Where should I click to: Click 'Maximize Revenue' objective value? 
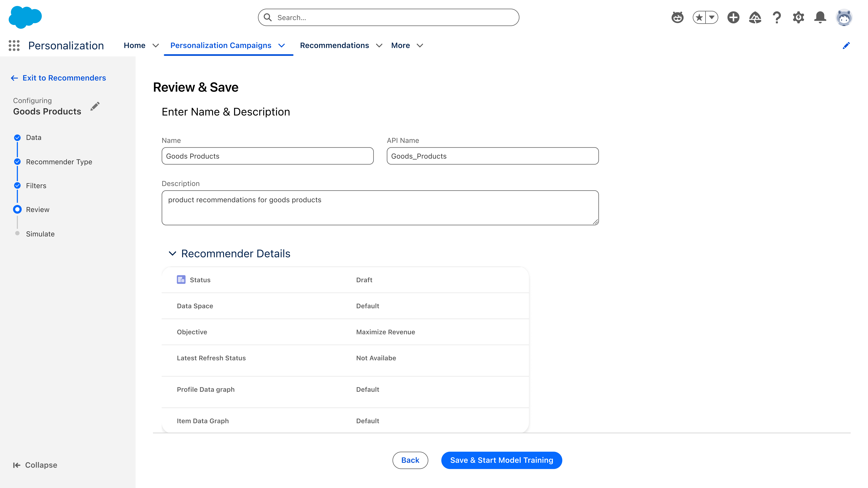pos(386,332)
